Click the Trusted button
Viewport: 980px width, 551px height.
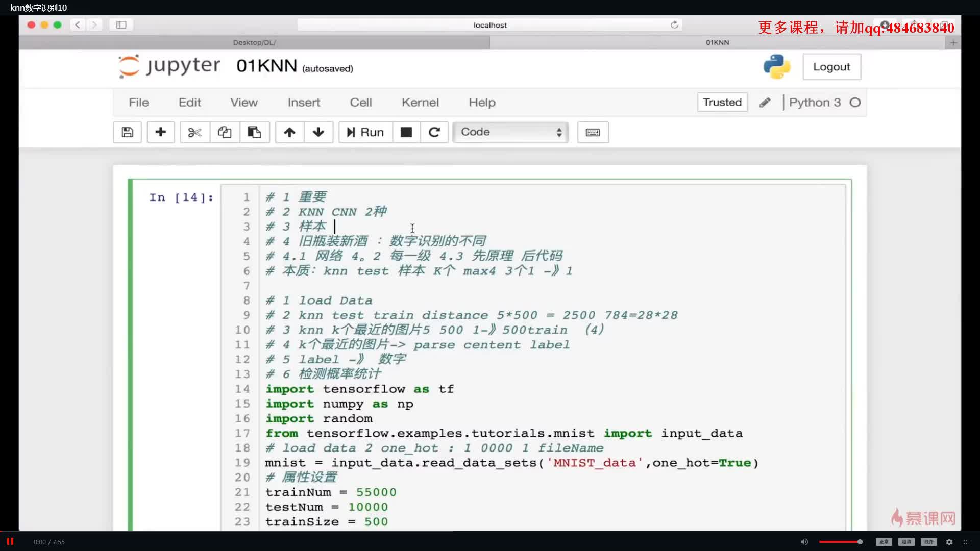(722, 102)
